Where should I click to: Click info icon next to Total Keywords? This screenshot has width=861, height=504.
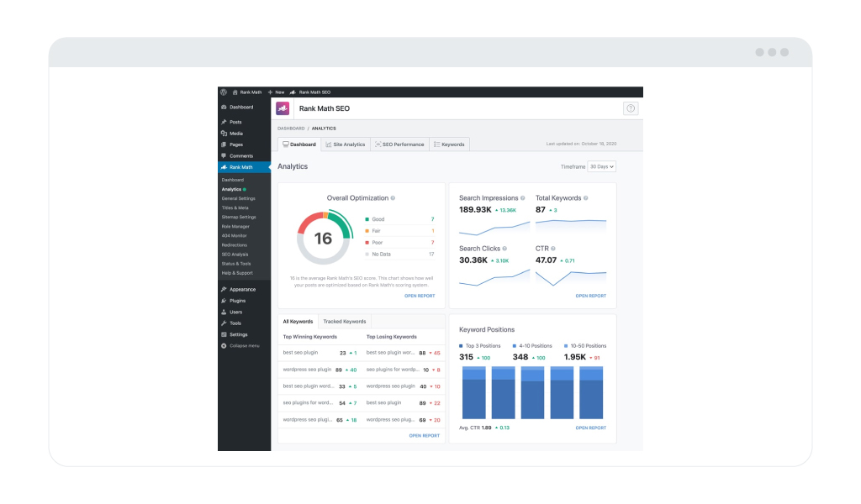tap(585, 198)
